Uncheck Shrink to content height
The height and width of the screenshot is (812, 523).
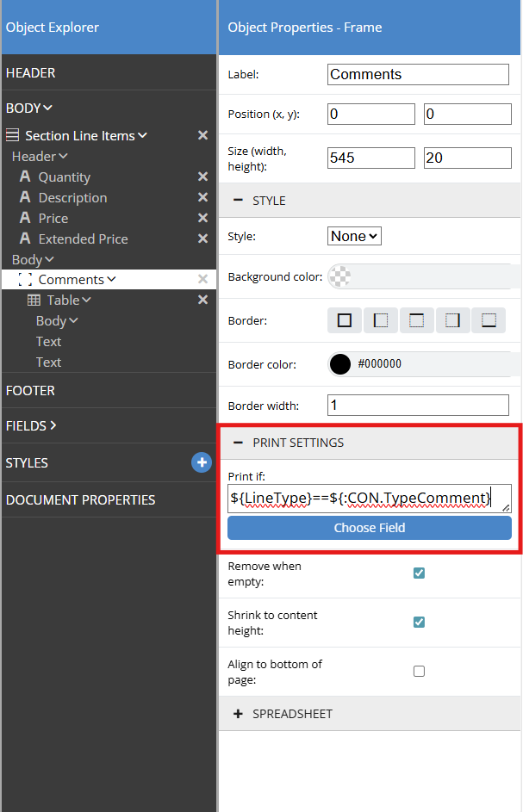[x=419, y=622]
